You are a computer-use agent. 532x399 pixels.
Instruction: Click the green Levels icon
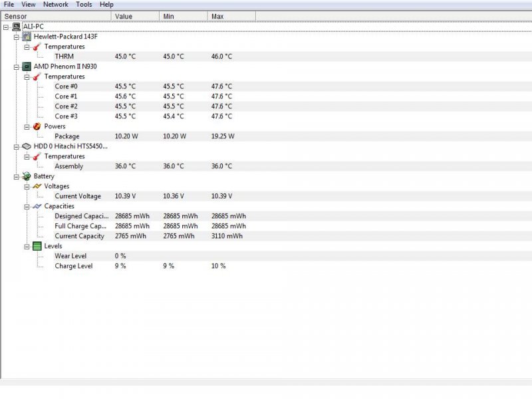37,246
